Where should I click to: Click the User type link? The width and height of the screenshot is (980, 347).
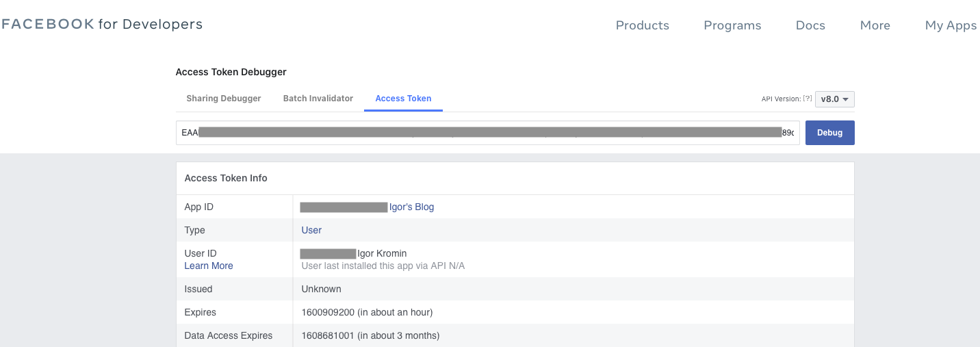coord(311,230)
